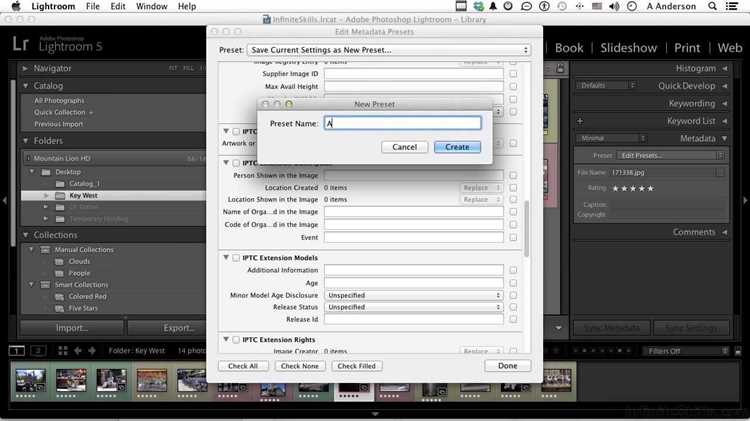Open the Slideshow module
750x421 pixels.
tap(629, 48)
